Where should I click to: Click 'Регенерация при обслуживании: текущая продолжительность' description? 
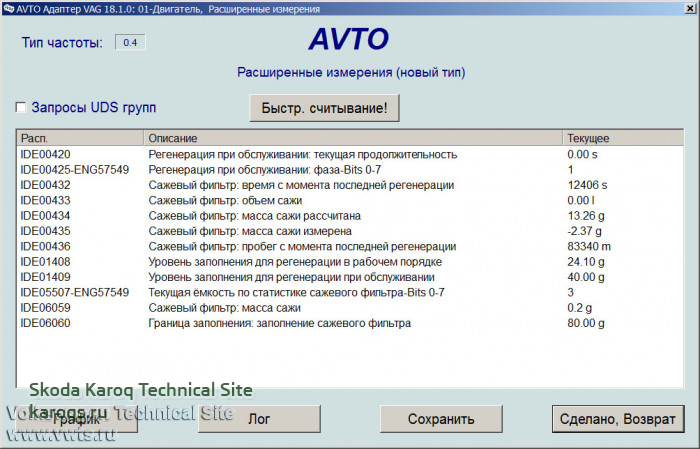click(303, 154)
